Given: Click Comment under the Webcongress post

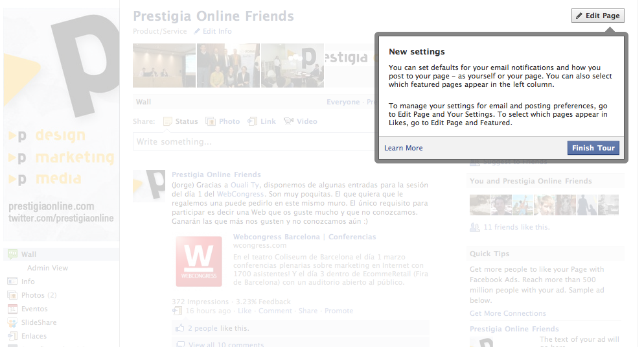Looking at the screenshot, I should click(275, 311).
